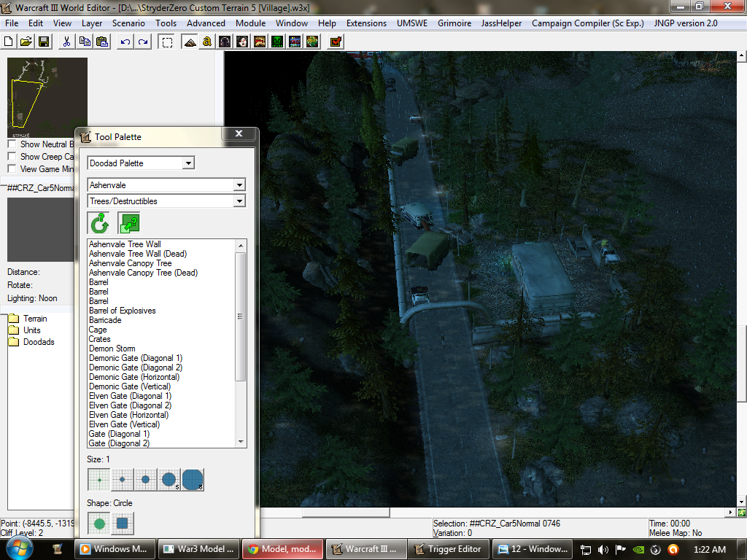This screenshot has width=747, height=560.
Task: Click the Cut scissors toolbar icon
Action: [66, 42]
